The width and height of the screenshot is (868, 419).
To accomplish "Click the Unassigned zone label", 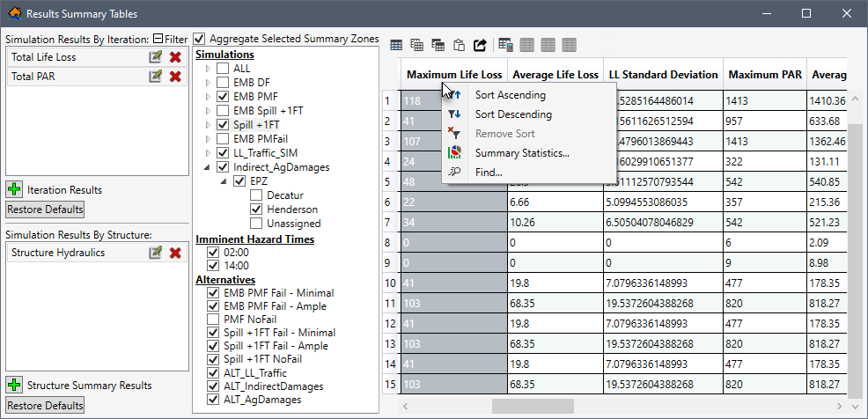I will click(294, 224).
